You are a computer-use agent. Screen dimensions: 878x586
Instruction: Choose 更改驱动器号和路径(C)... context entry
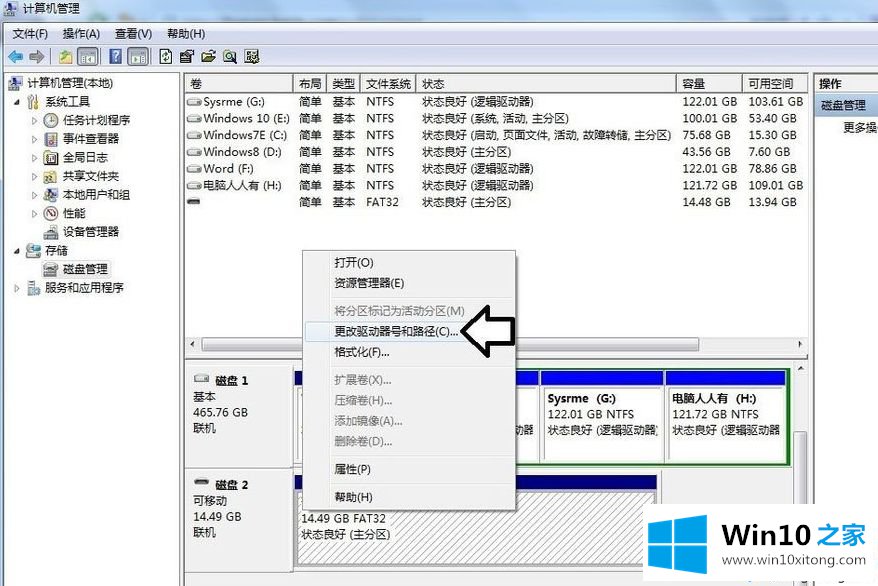409,331
